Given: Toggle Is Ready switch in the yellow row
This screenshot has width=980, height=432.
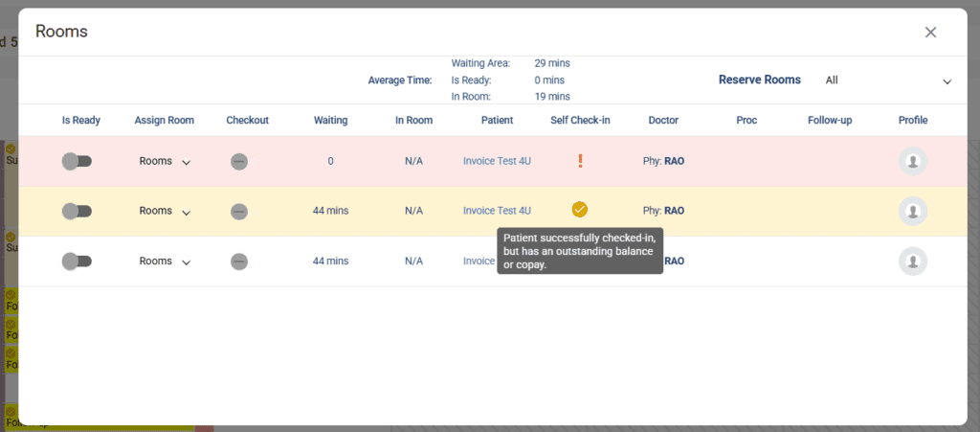Looking at the screenshot, I should 77,212.
